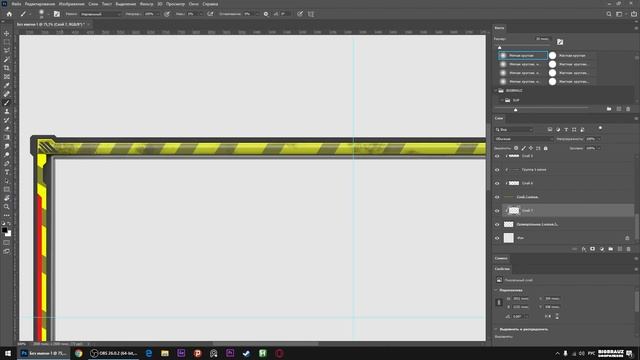
Task: Enable the airbrush build-up icon
Action: pyautogui.click(x=210, y=14)
